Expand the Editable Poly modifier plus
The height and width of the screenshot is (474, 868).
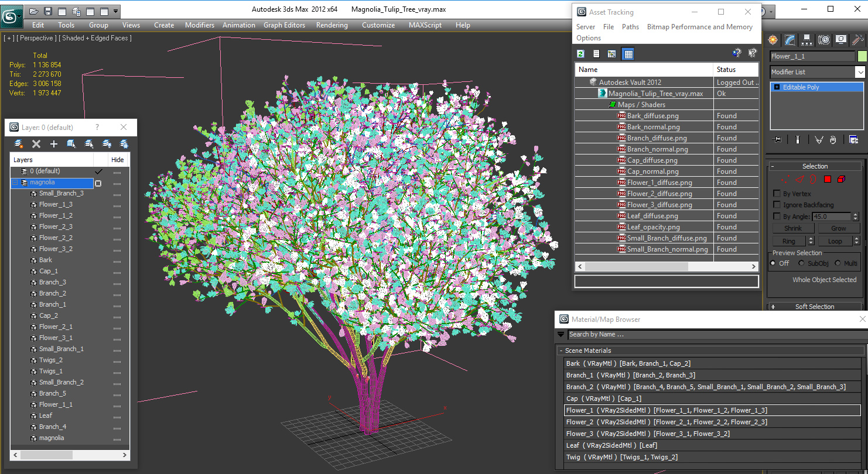tap(777, 87)
